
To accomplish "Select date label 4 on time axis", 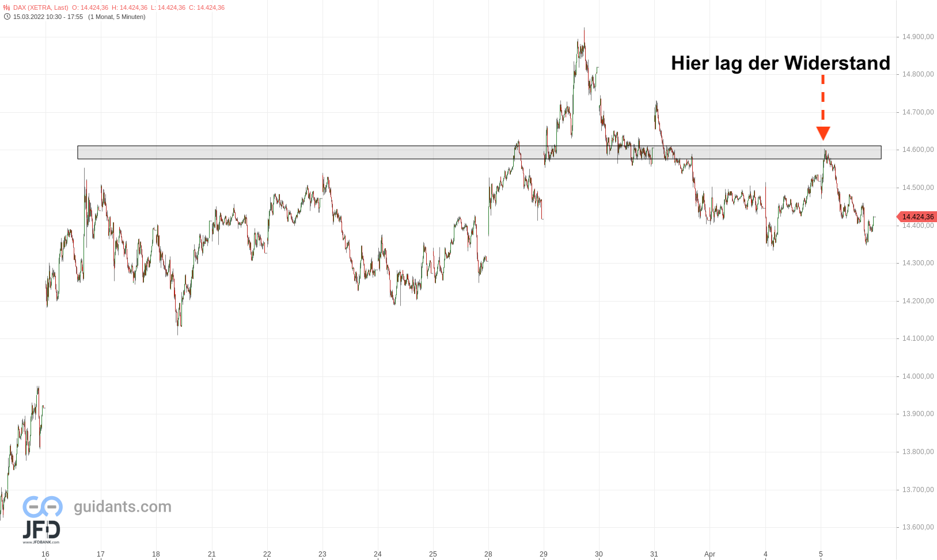I will point(765,554).
